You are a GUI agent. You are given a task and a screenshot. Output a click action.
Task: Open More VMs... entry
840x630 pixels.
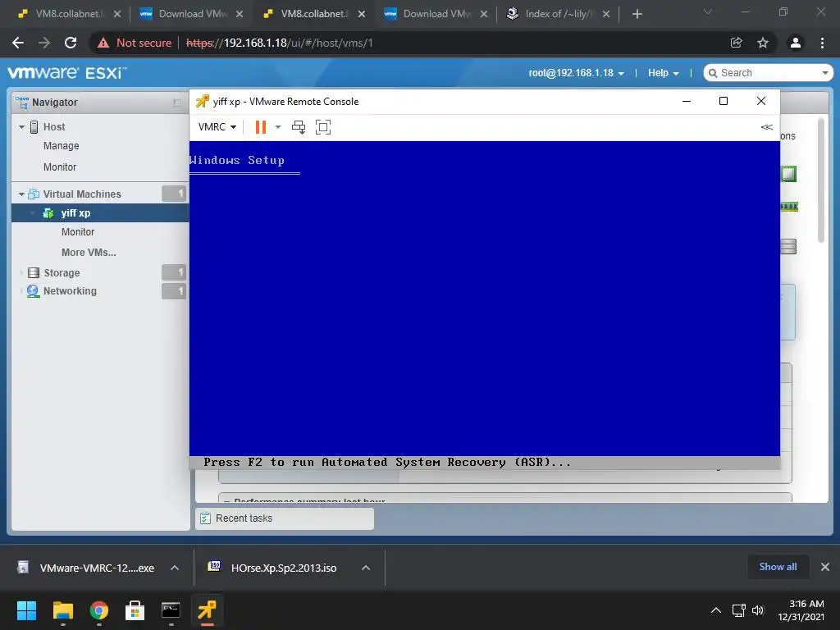pyautogui.click(x=89, y=253)
